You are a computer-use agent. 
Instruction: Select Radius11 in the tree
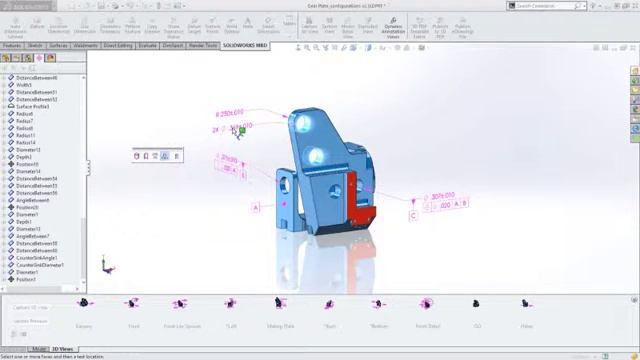pos(25,136)
